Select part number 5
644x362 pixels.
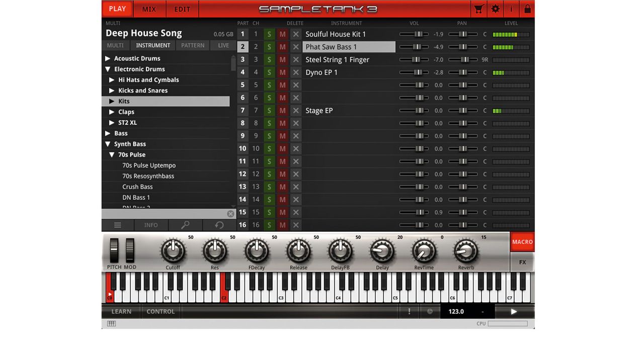pyautogui.click(x=243, y=85)
